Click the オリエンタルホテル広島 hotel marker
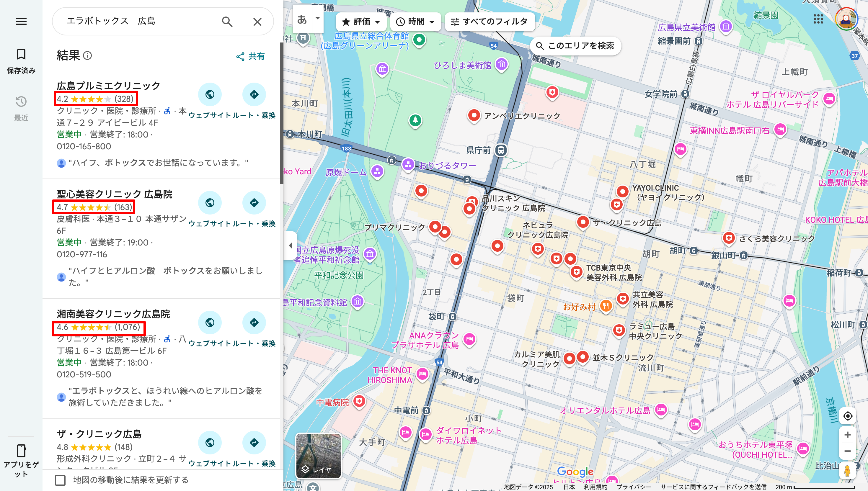Viewport: 868px width, 491px height. (661, 410)
